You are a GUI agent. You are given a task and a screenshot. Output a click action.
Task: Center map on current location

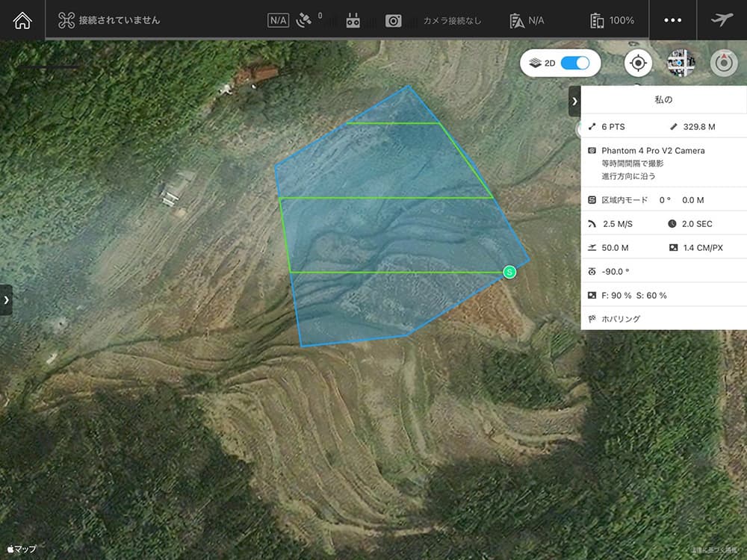pyautogui.click(x=638, y=63)
